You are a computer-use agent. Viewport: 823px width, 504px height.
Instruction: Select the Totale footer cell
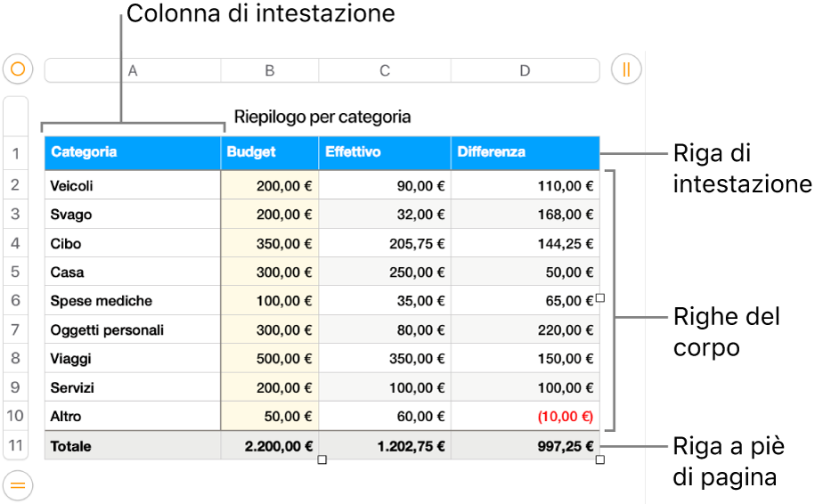point(133,445)
